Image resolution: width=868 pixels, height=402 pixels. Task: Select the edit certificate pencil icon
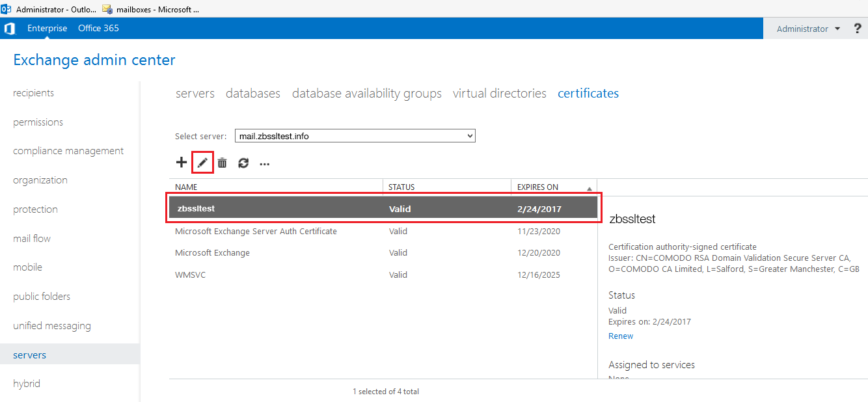[x=202, y=162]
